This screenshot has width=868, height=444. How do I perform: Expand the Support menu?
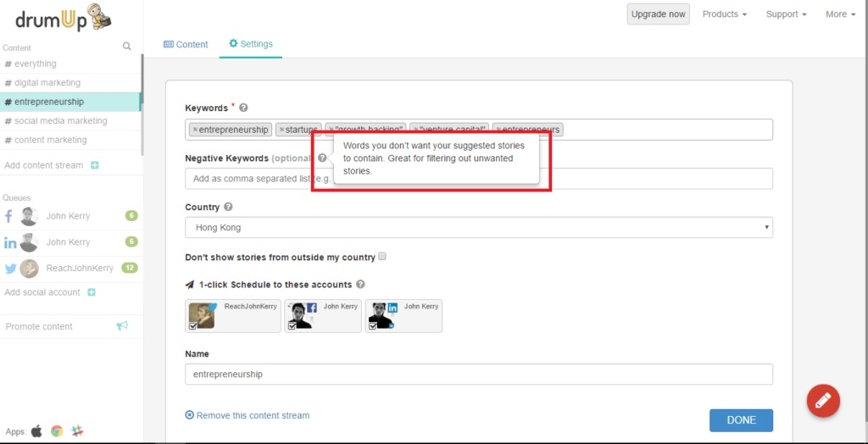[786, 14]
